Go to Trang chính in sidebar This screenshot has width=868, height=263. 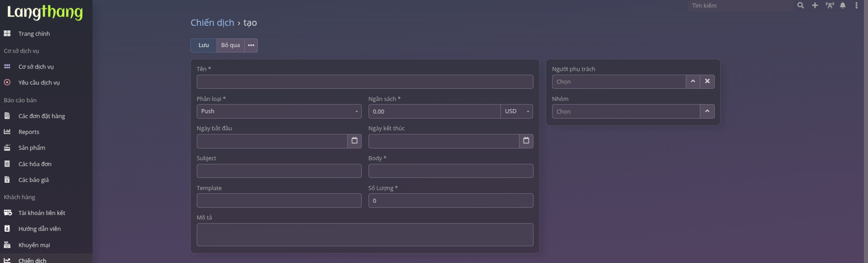coord(34,34)
